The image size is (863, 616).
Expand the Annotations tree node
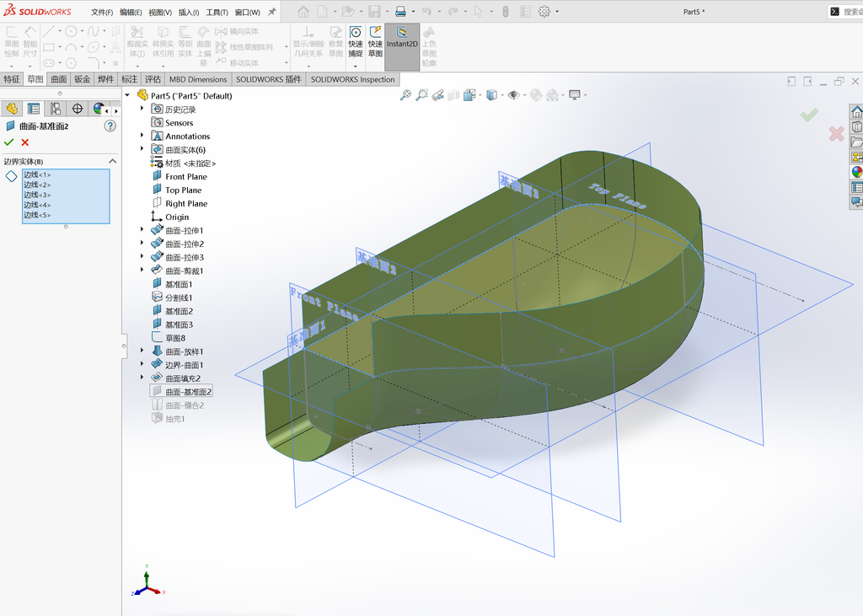142,136
